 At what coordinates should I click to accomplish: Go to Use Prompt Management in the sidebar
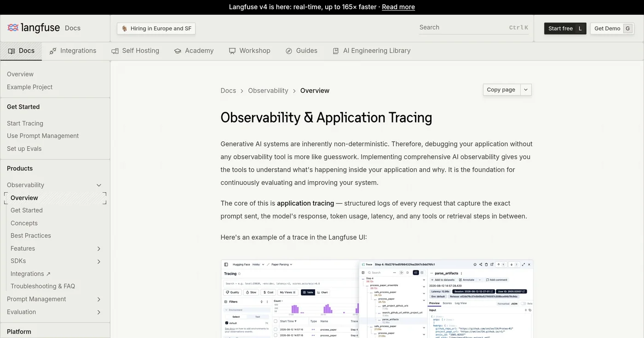[43, 136]
